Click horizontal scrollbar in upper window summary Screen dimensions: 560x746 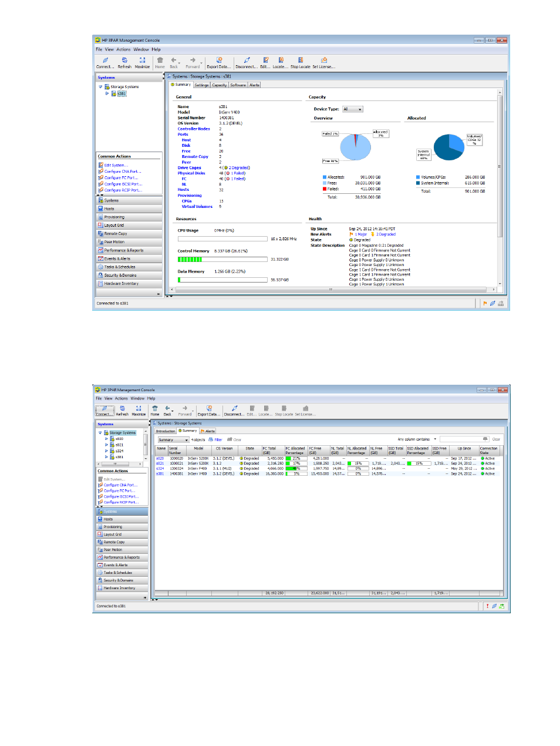coord(330,290)
